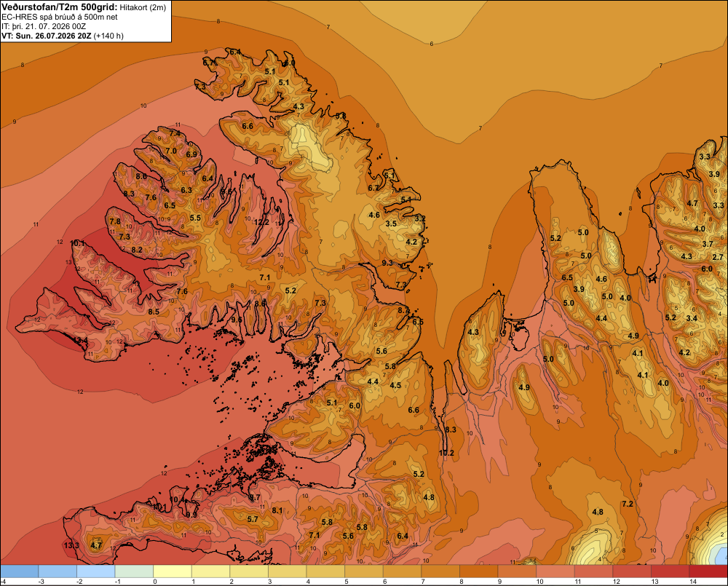Click the 13.3 temperature value

(71, 545)
